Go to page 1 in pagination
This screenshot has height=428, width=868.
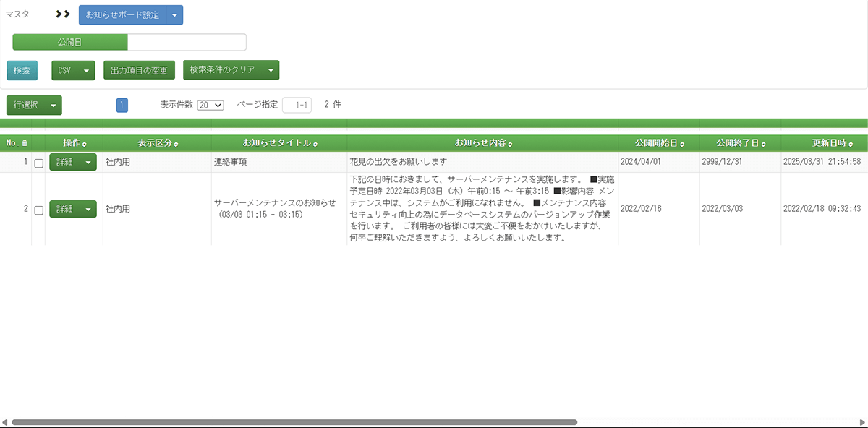122,105
